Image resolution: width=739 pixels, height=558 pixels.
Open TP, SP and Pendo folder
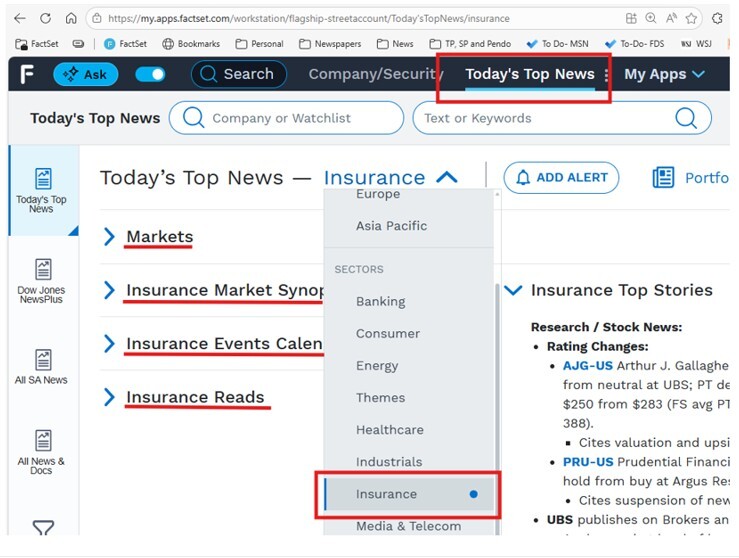pos(470,44)
